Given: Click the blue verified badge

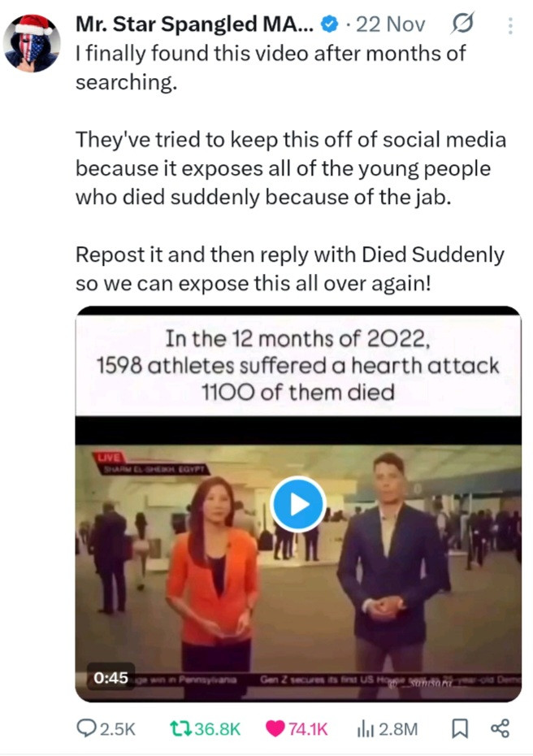Looking at the screenshot, I should (330, 24).
